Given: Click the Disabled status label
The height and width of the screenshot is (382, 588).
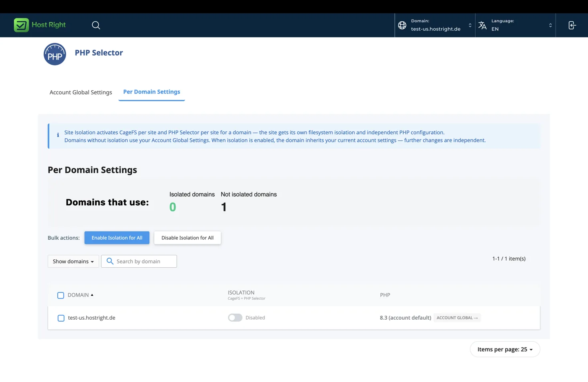Looking at the screenshot, I should coord(255,318).
